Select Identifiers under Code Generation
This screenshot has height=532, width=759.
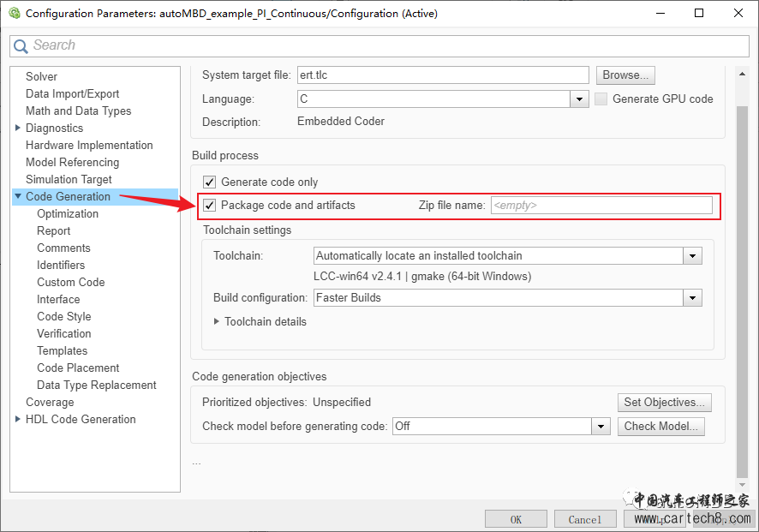(61, 266)
